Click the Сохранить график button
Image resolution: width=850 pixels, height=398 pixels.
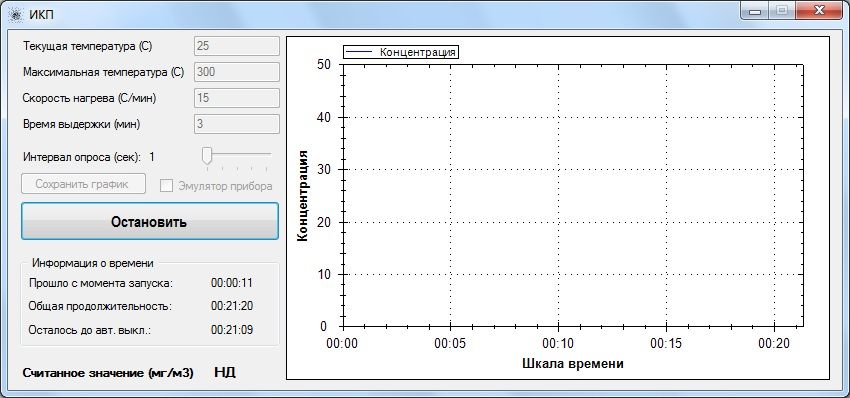[x=83, y=184]
